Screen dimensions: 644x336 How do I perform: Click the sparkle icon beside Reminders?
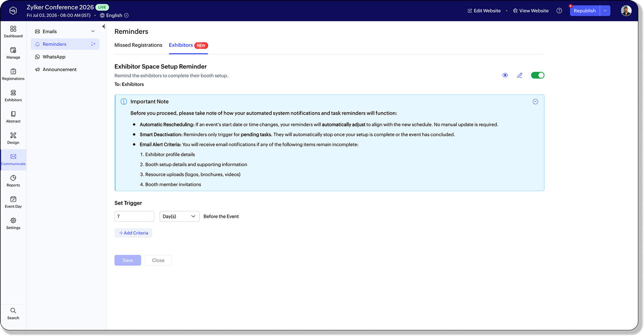tap(93, 44)
